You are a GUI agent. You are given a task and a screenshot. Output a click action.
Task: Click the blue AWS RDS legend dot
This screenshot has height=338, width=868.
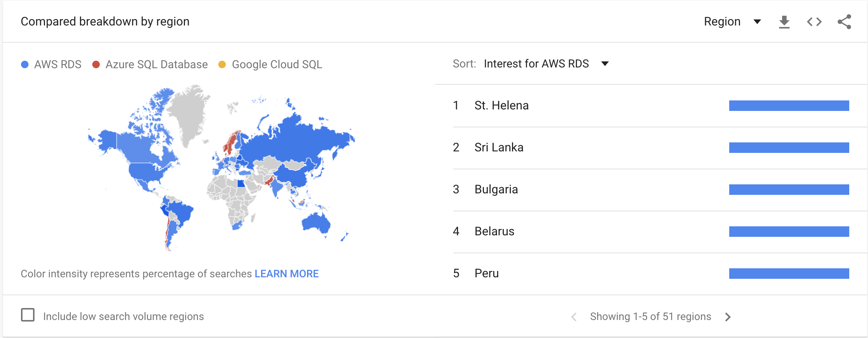point(25,64)
